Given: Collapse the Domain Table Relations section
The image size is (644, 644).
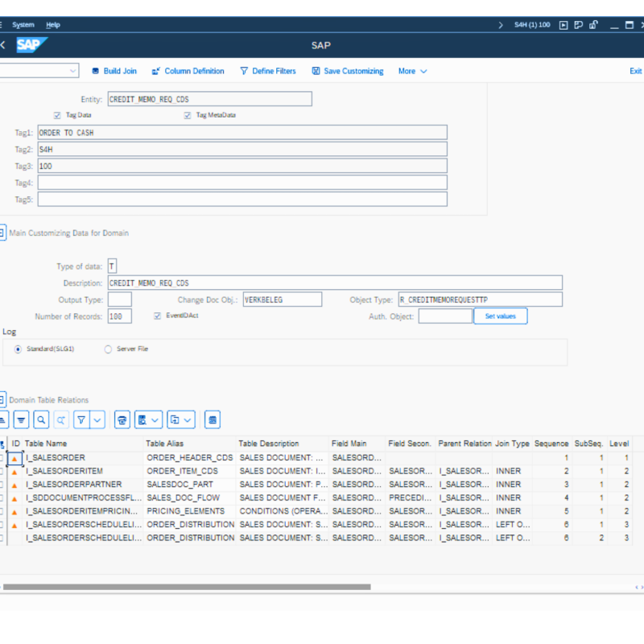Looking at the screenshot, I should click(2, 399).
